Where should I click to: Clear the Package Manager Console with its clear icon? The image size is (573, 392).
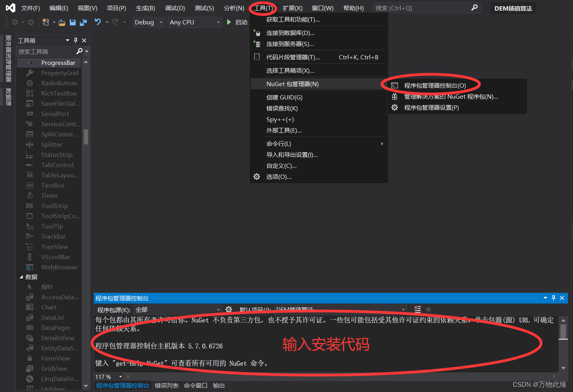pyautogui.click(x=417, y=309)
